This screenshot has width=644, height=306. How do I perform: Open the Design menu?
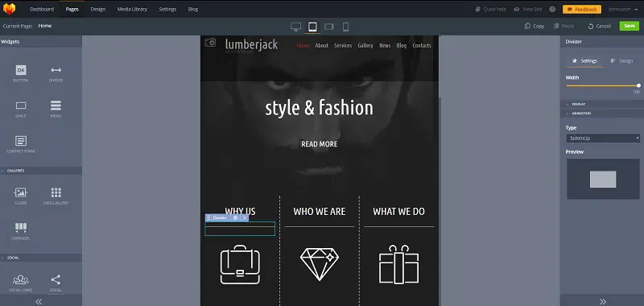[98, 9]
